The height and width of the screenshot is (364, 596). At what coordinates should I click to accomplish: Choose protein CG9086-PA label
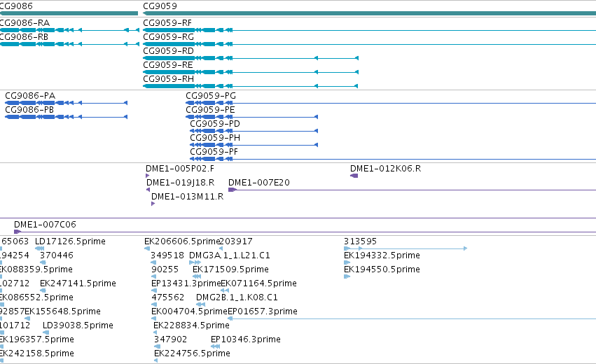(30, 96)
